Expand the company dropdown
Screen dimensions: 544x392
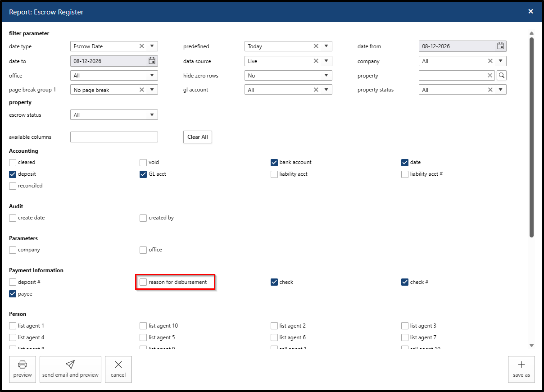[x=501, y=61]
